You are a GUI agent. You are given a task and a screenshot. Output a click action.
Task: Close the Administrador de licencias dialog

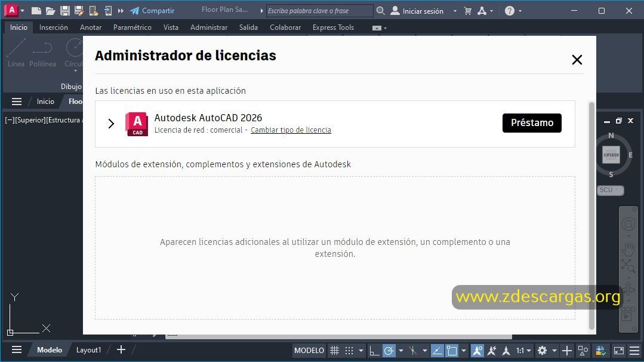[577, 60]
